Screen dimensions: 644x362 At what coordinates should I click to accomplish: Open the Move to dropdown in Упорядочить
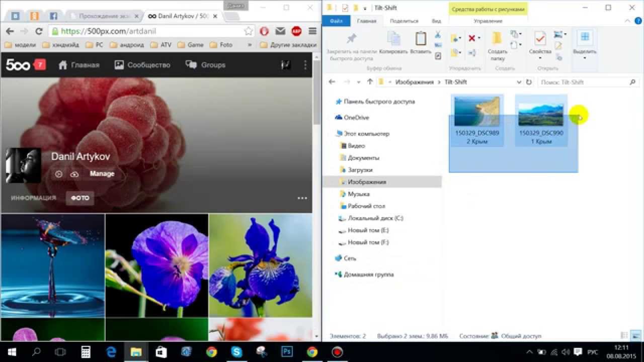pyautogui.click(x=455, y=38)
